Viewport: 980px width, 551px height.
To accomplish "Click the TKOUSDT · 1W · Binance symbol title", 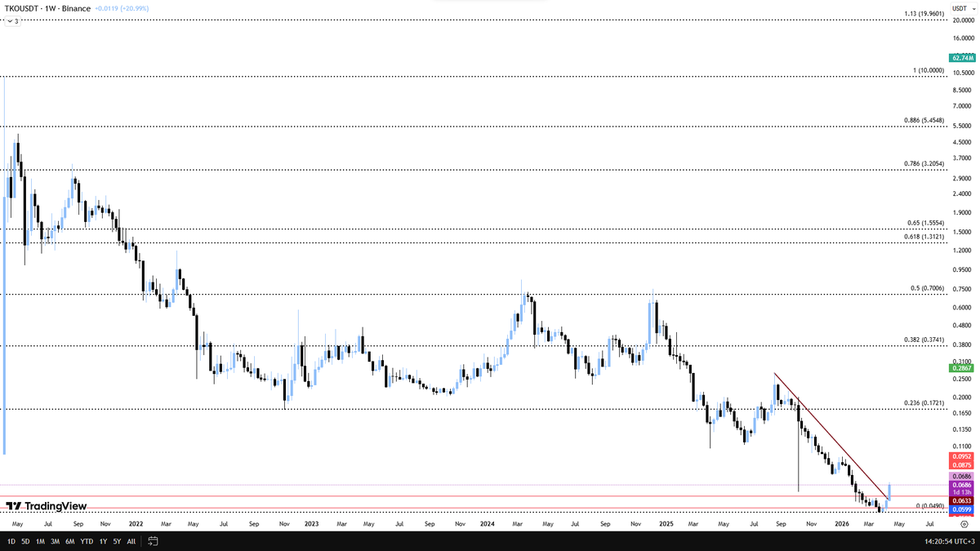I will 47,8.
